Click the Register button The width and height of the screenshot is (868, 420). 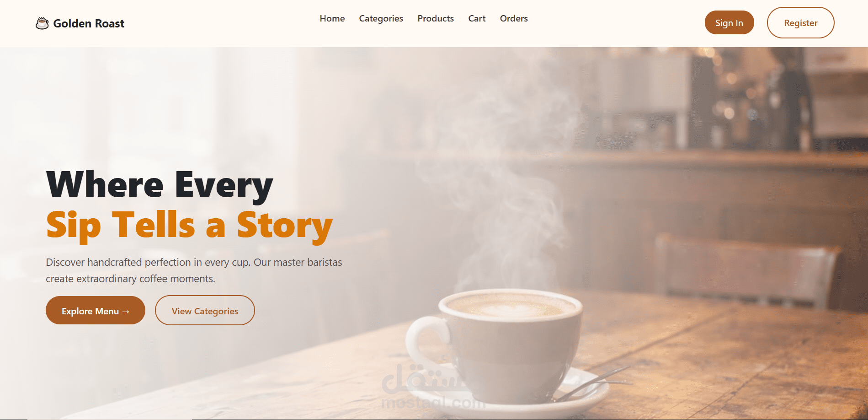[x=800, y=22]
